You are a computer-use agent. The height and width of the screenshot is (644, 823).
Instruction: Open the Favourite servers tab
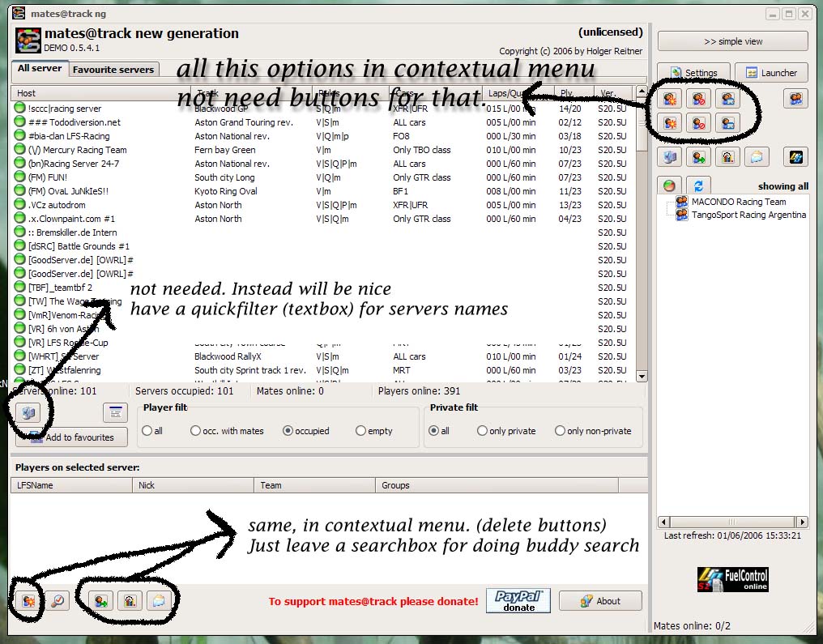(x=113, y=70)
